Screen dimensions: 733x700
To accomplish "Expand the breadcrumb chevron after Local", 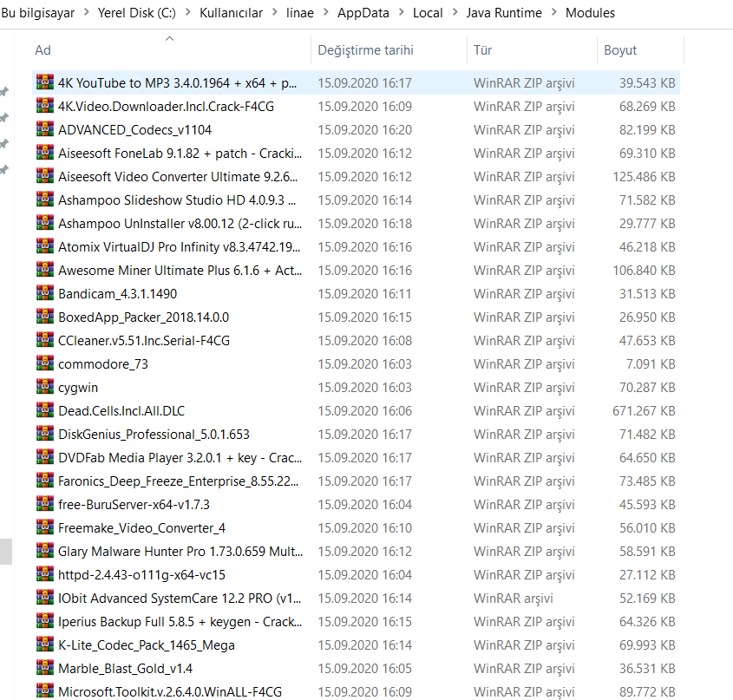I will [x=455, y=13].
